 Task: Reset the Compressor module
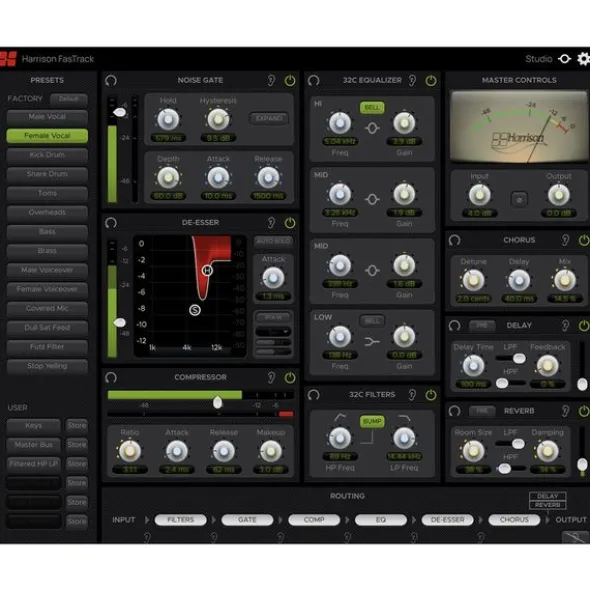(111, 378)
